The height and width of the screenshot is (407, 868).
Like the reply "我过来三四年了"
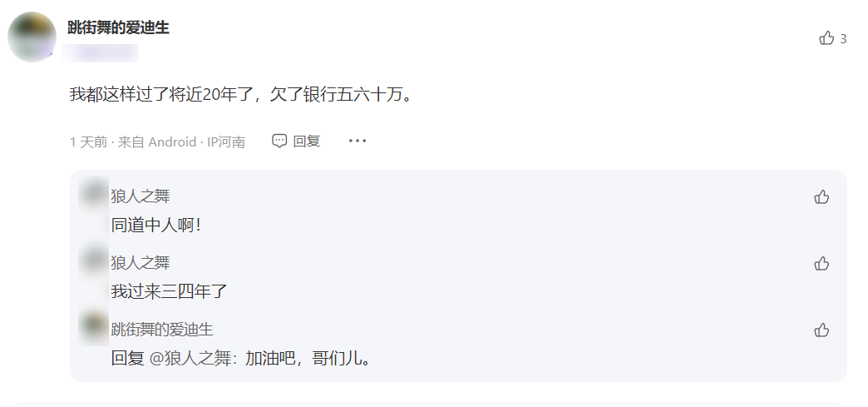click(821, 263)
